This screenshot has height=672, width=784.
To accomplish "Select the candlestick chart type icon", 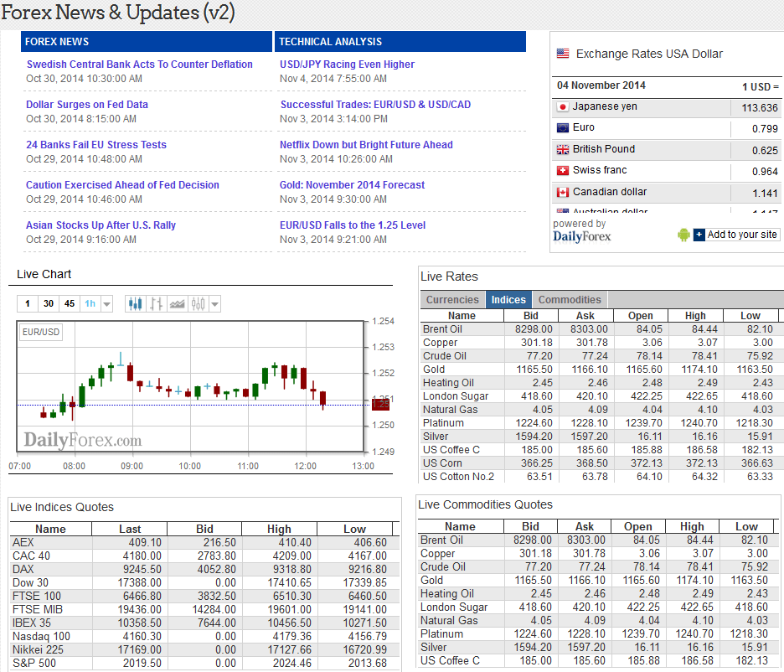I will click(x=135, y=304).
